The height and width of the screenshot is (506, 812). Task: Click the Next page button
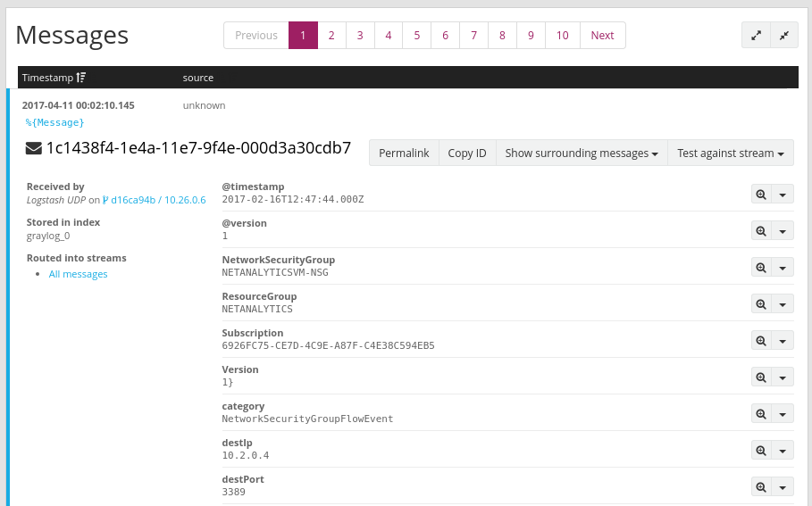click(603, 35)
